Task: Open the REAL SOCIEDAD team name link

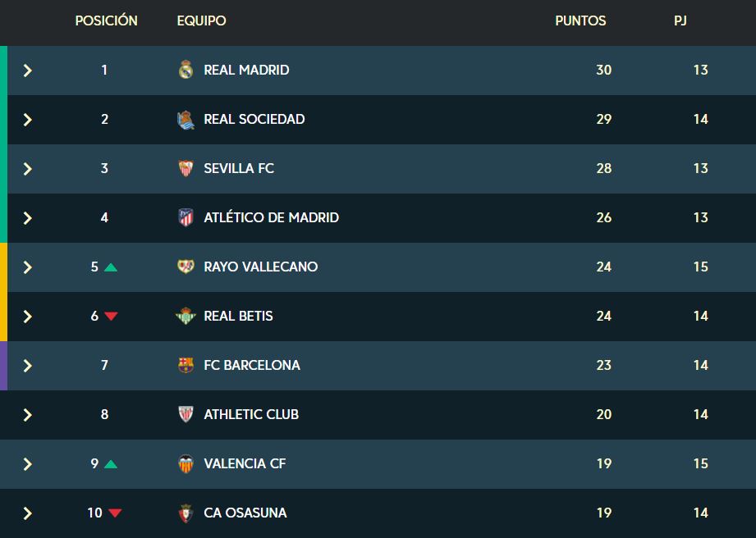Action: click(254, 120)
